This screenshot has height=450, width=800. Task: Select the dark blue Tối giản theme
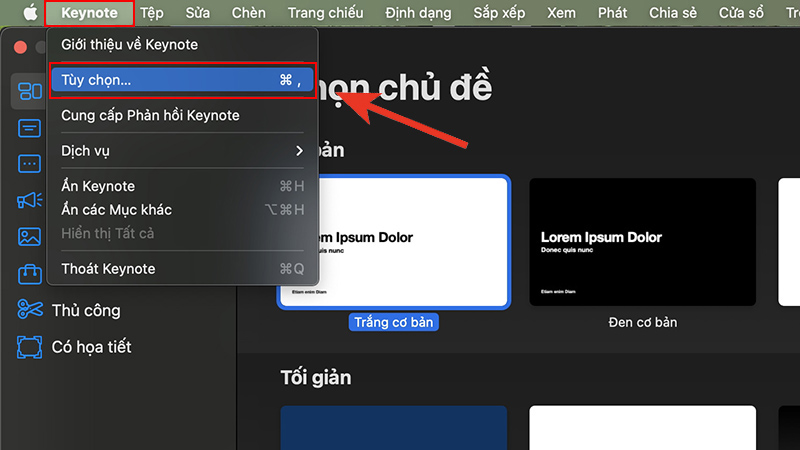[394, 428]
